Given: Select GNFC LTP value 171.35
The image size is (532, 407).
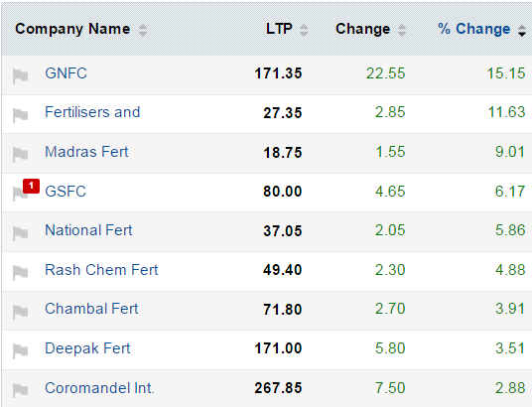Looking at the screenshot, I should [x=278, y=73].
